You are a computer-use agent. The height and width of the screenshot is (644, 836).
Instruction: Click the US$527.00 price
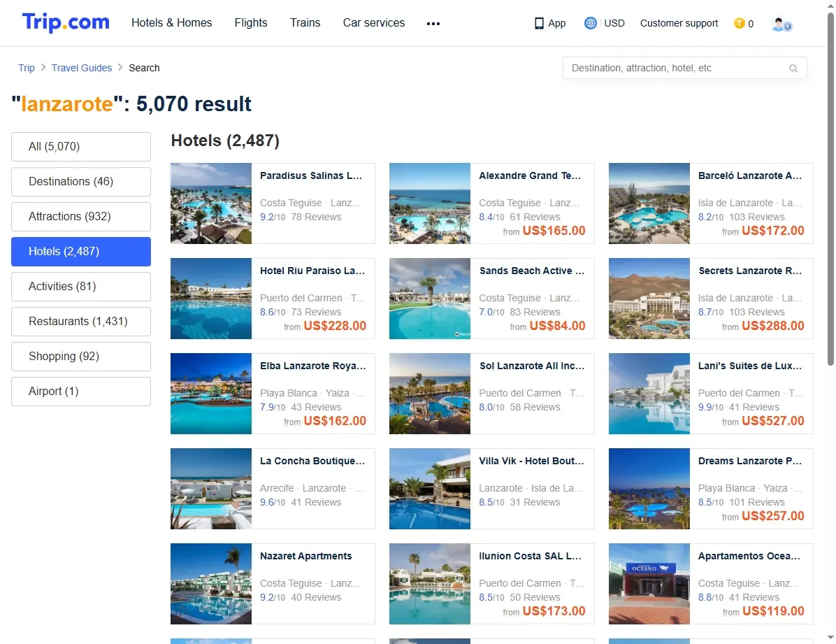773,421
